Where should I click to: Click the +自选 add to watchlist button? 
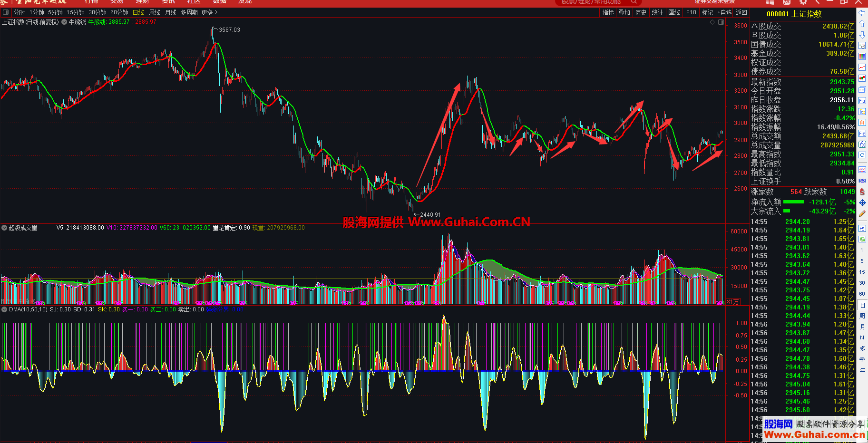click(x=724, y=12)
